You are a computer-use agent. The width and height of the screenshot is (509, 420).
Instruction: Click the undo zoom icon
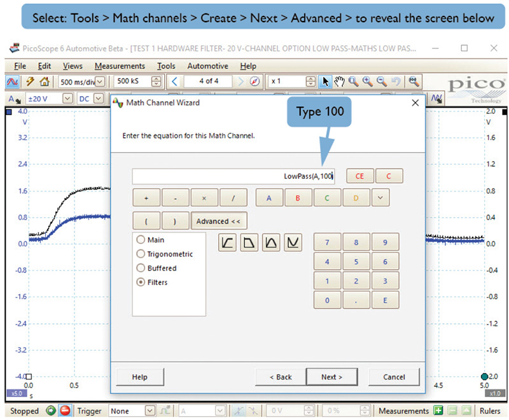click(x=396, y=81)
